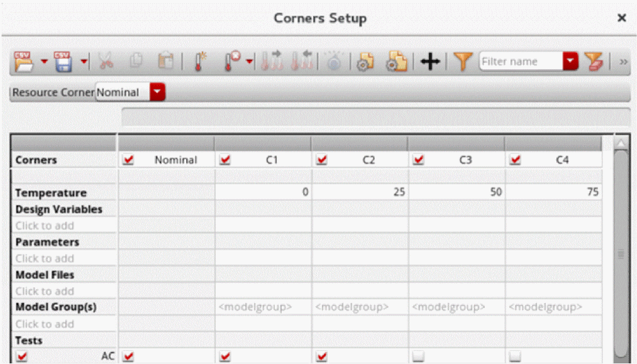Viewport: 637px width, 364px height.
Task: Toggle the C3 corner checkbox
Action: pos(418,160)
